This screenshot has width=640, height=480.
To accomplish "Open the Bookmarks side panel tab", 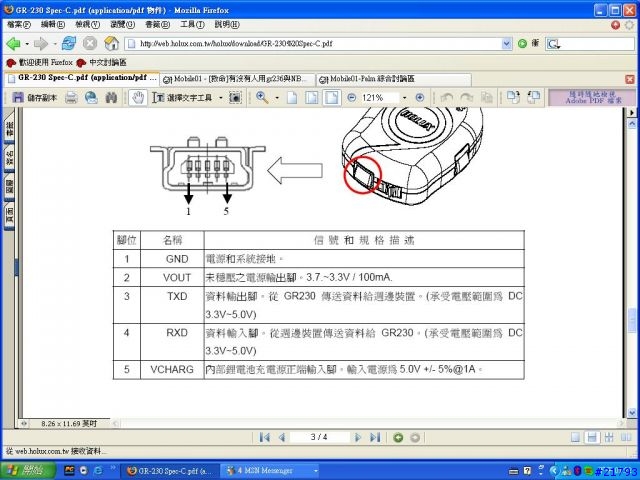I will (x=9, y=129).
